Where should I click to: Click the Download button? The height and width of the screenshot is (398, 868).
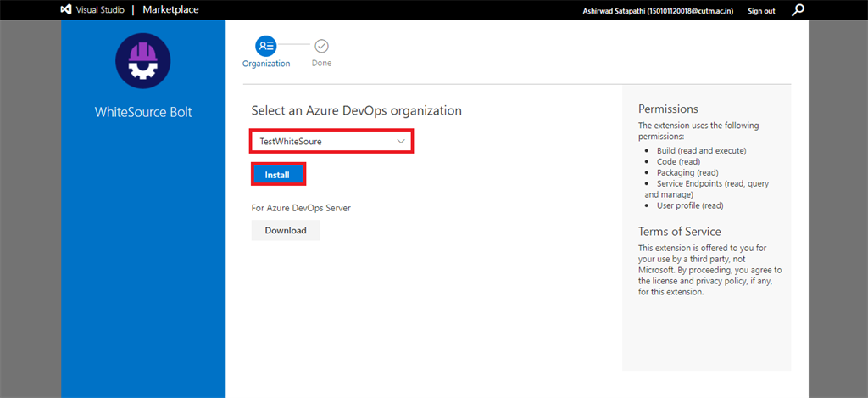[x=286, y=230]
